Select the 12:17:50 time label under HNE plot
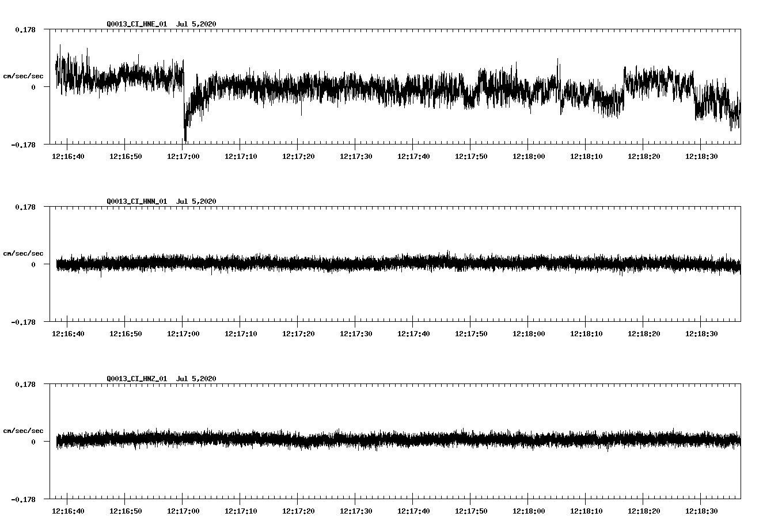 [x=471, y=157]
